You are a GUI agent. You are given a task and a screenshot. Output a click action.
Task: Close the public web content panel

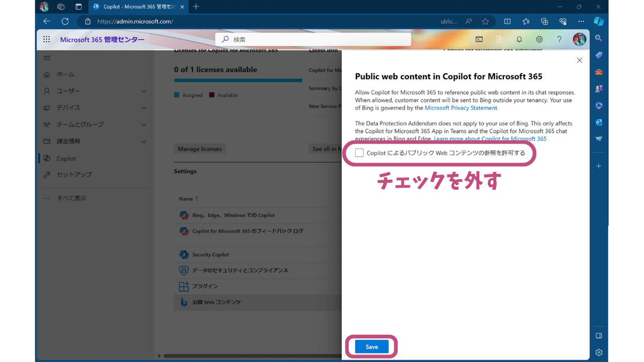(579, 61)
